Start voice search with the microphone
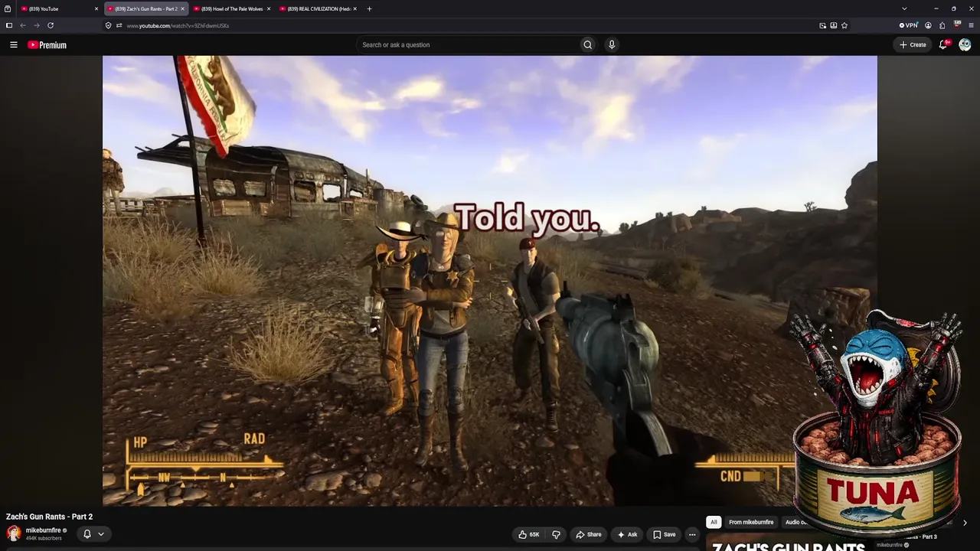Viewport: 980px width, 551px height. point(611,45)
